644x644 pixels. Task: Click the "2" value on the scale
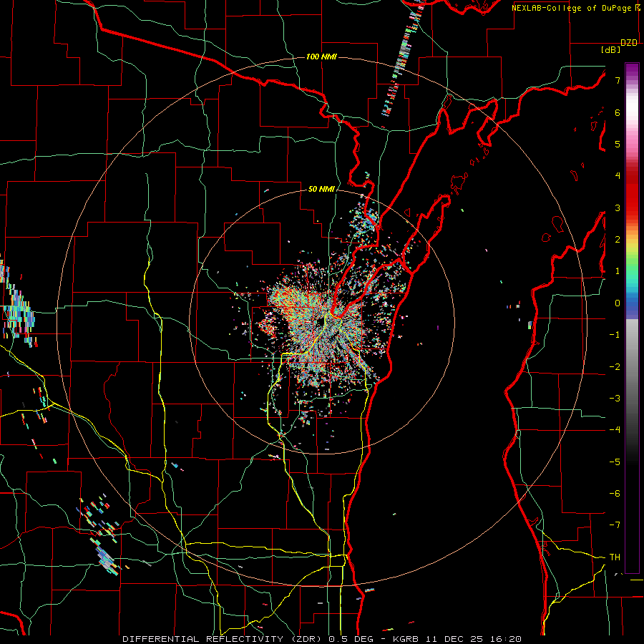click(x=618, y=240)
